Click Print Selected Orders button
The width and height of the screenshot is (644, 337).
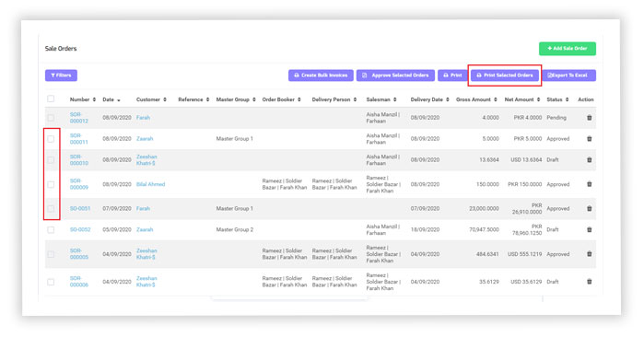point(504,76)
